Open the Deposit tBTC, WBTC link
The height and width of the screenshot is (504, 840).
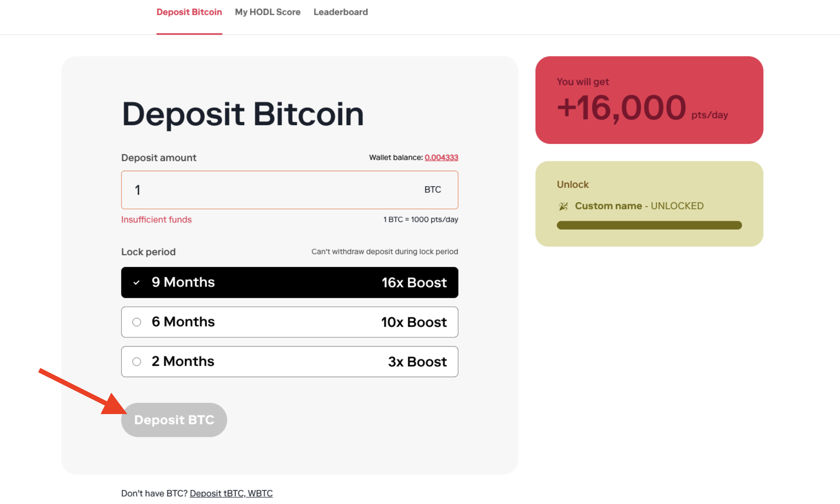point(231,493)
